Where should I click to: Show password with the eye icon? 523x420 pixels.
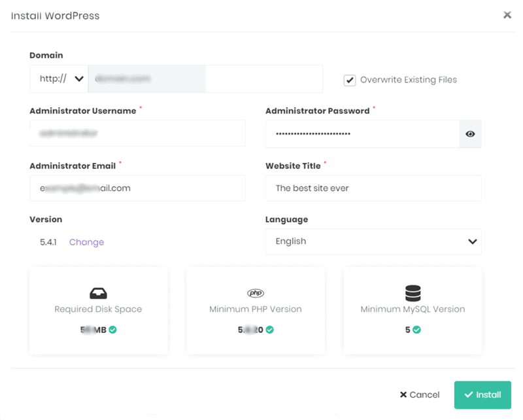470,134
